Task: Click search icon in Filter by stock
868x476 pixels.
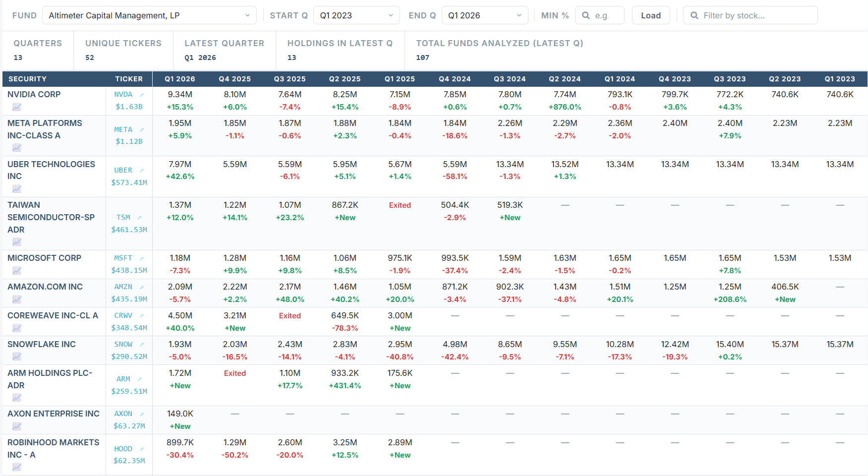Action: click(x=694, y=15)
